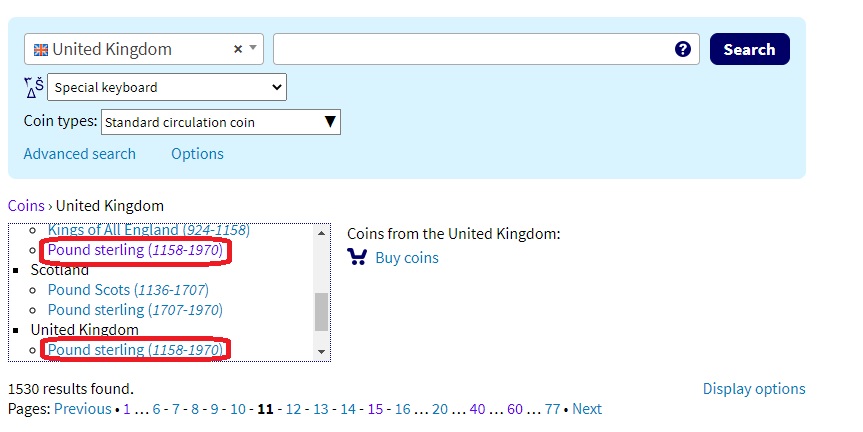The width and height of the screenshot is (863, 432).
Task: Open Pound Scots (1136-1707) link
Action: [x=128, y=290]
